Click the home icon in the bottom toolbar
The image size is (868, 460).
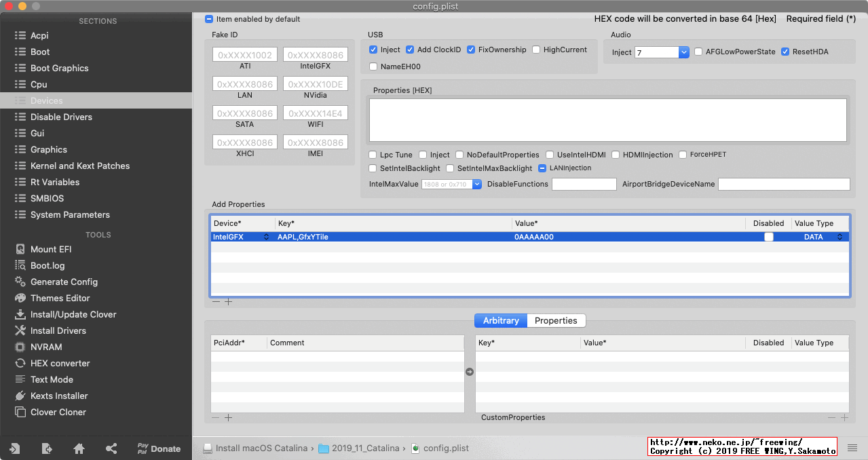pyautogui.click(x=78, y=448)
